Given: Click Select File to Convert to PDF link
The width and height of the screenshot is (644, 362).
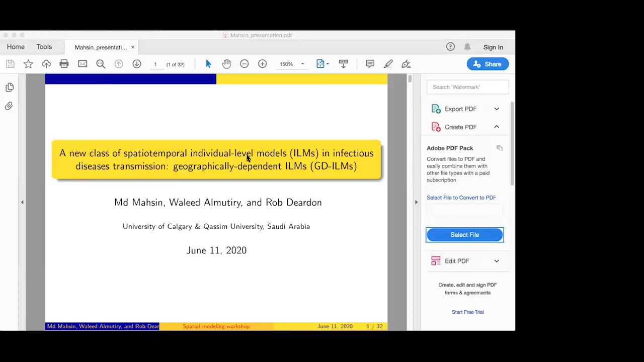Looking at the screenshot, I should coord(461,198).
